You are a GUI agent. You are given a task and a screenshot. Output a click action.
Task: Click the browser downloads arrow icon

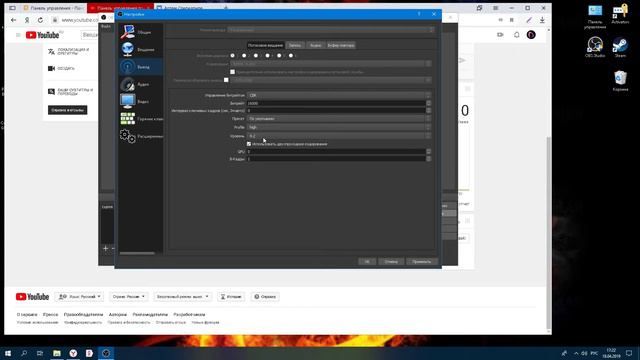[x=542, y=20]
